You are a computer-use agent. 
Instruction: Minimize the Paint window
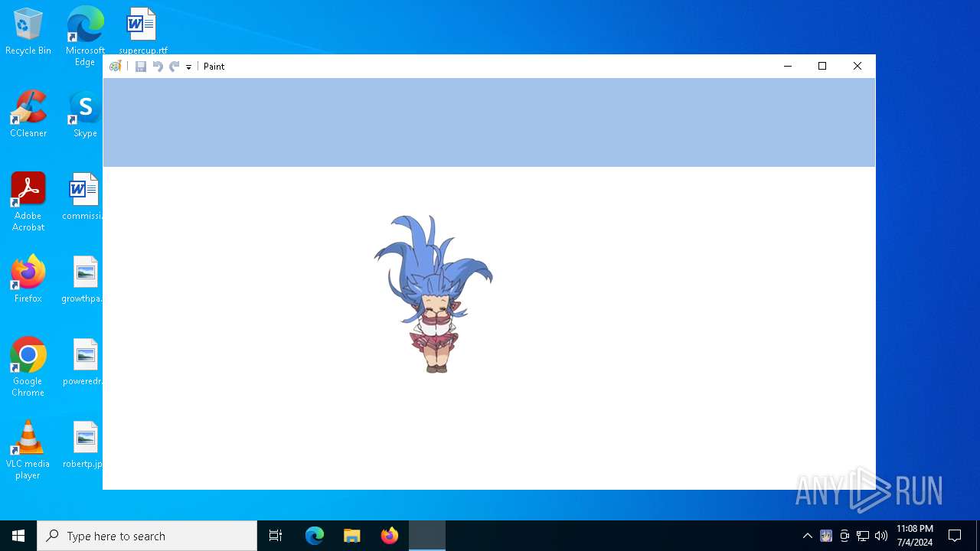tap(787, 66)
